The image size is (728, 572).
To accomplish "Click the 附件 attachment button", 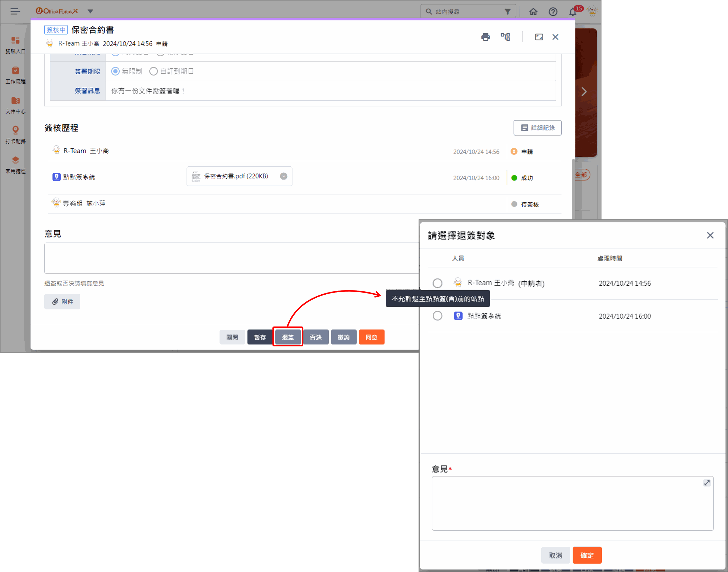I will (62, 302).
